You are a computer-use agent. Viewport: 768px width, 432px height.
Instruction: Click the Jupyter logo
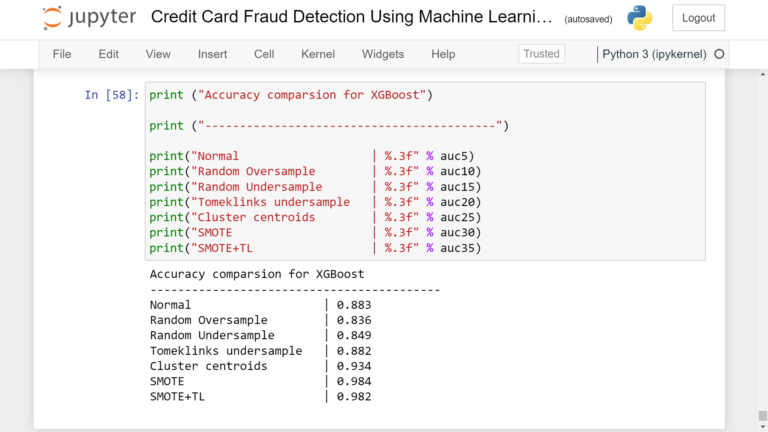[x=89, y=18]
